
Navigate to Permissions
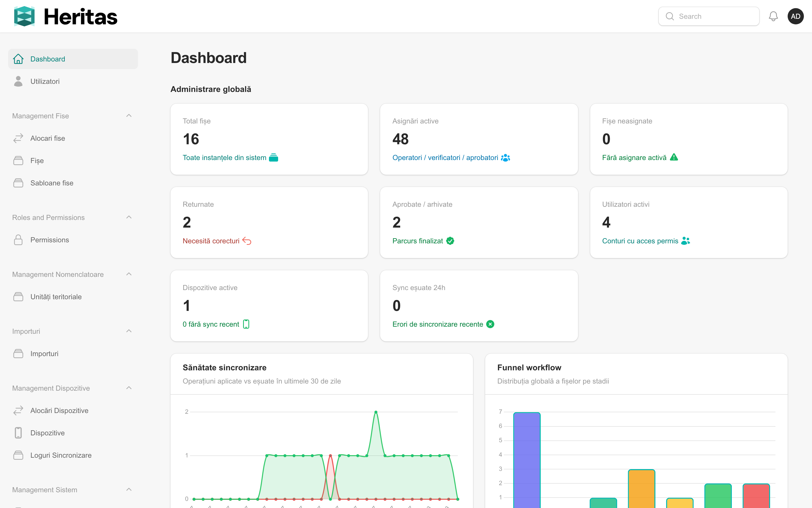click(x=73, y=240)
